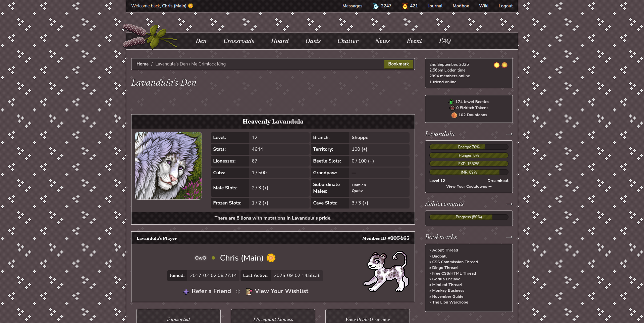Screen dimensions: 644x323
Task: Click the Eldritch Tokens mouth icon
Action: click(x=452, y=108)
